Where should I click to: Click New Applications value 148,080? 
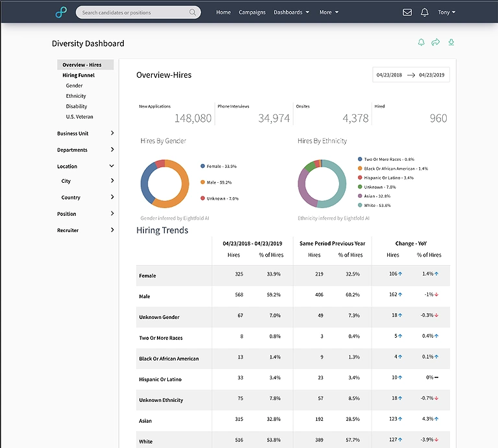click(193, 119)
